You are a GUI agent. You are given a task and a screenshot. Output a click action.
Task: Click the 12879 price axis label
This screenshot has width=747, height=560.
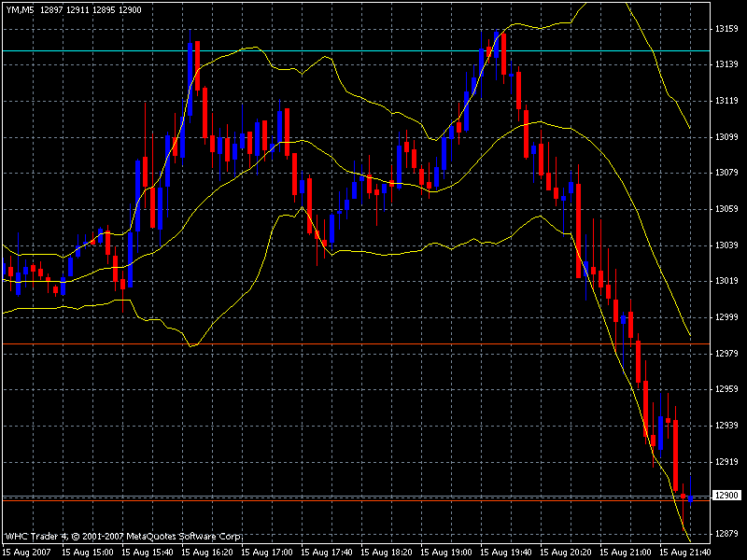726,533
